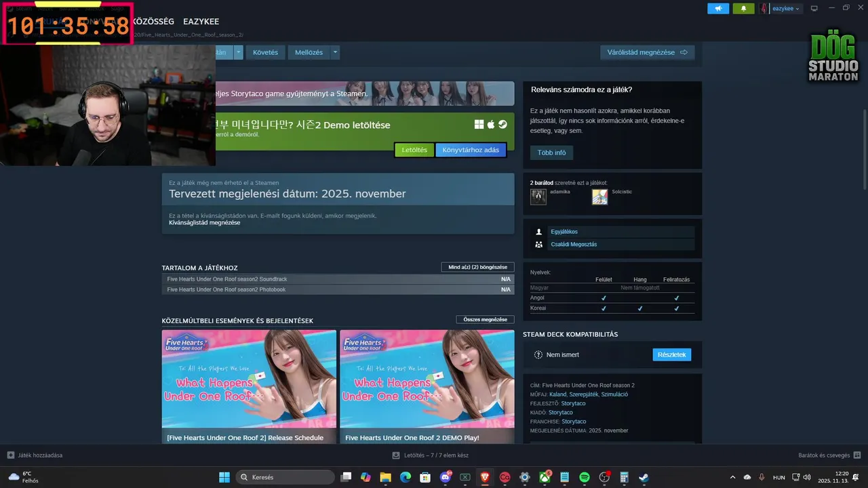Screen dimensions: 868x488
Task: Click the page vertical scrollbar thumb
Action: pos(864,149)
